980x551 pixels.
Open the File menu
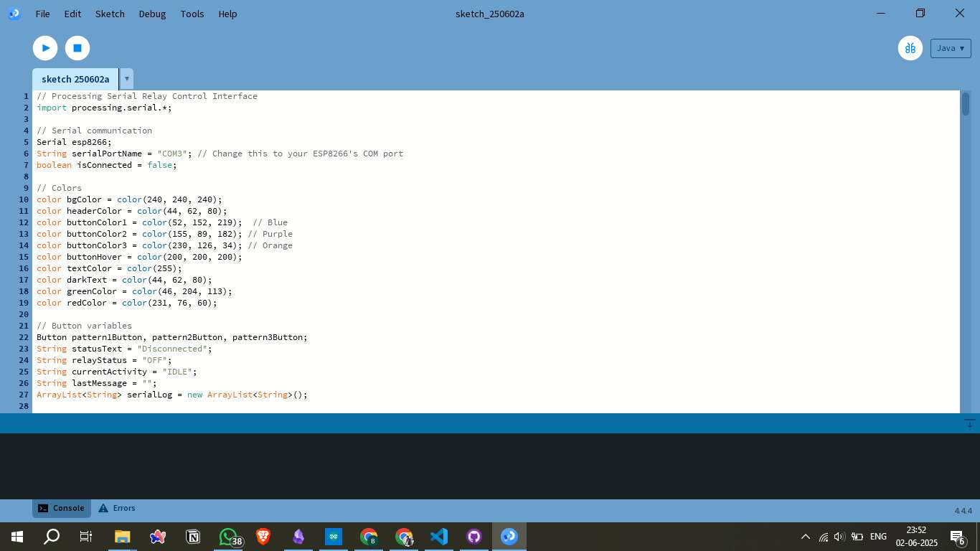42,14
